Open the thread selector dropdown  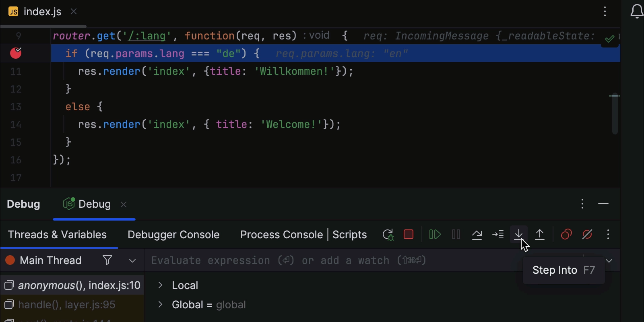[132, 261]
